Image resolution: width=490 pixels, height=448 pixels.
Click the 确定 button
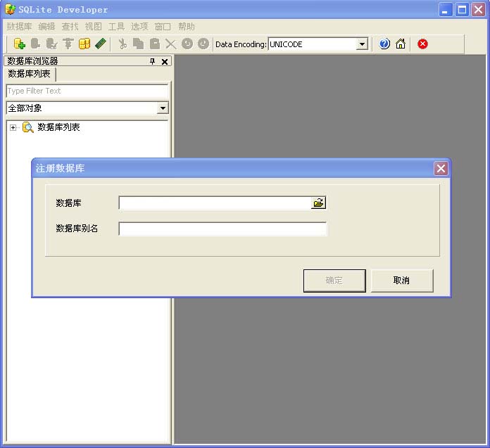[334, 280]
